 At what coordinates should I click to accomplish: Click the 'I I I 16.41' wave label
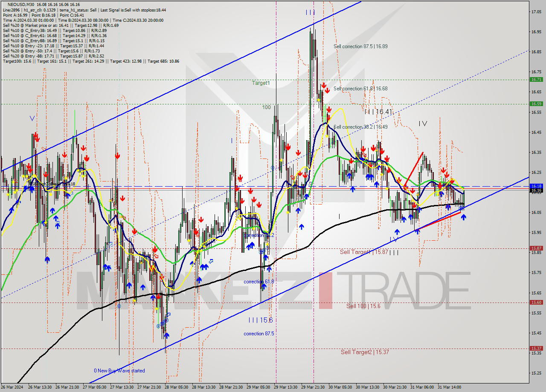378,112
